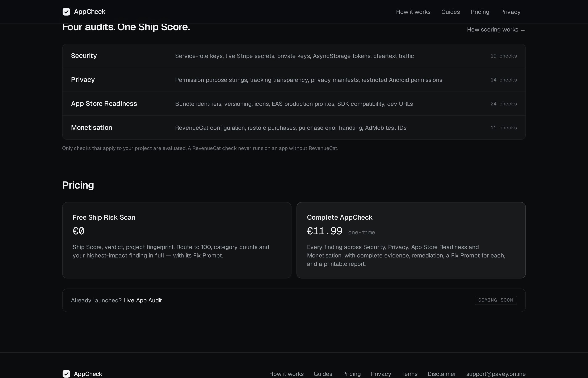Follow the How scoring works link
The height and width of the screenshot is (378, 588).
(x=496, y=30)
